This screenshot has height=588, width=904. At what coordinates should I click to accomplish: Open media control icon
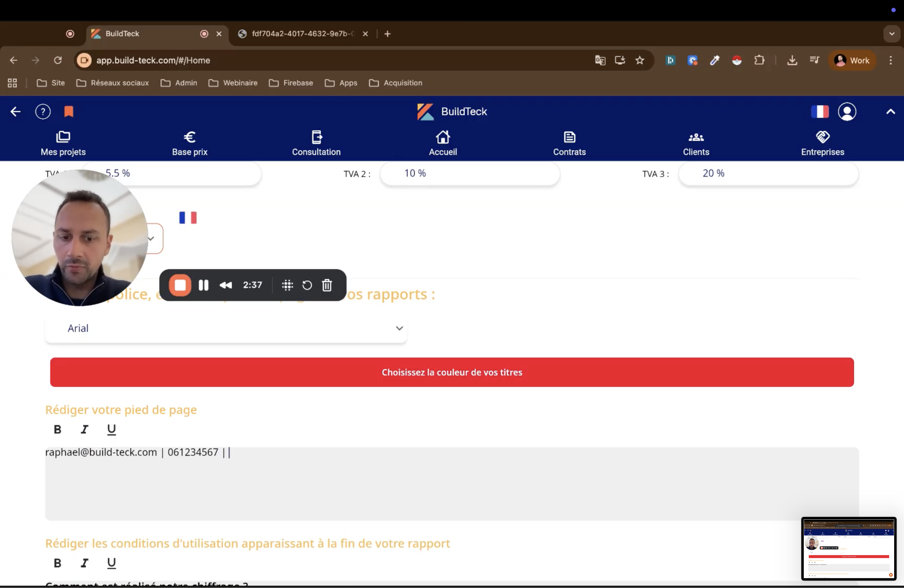tap(814, 60)
